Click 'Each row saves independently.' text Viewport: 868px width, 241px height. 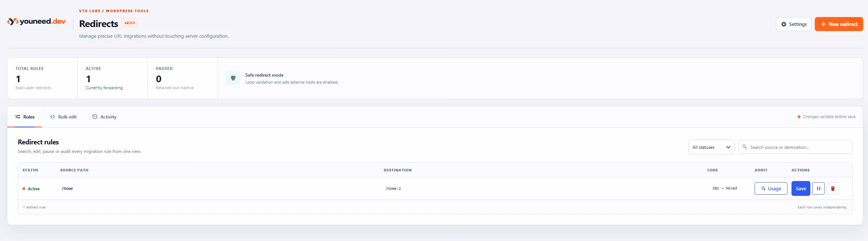coord(822,207)
